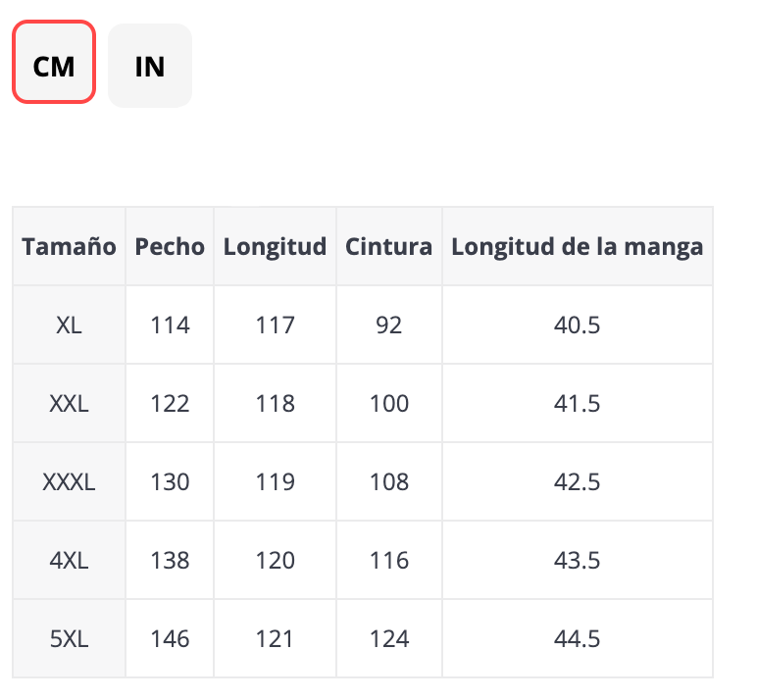Click the XXL Longitud value 118
Image resolution: width=757 pixels, height=700 pixels.
click(275, 403)
